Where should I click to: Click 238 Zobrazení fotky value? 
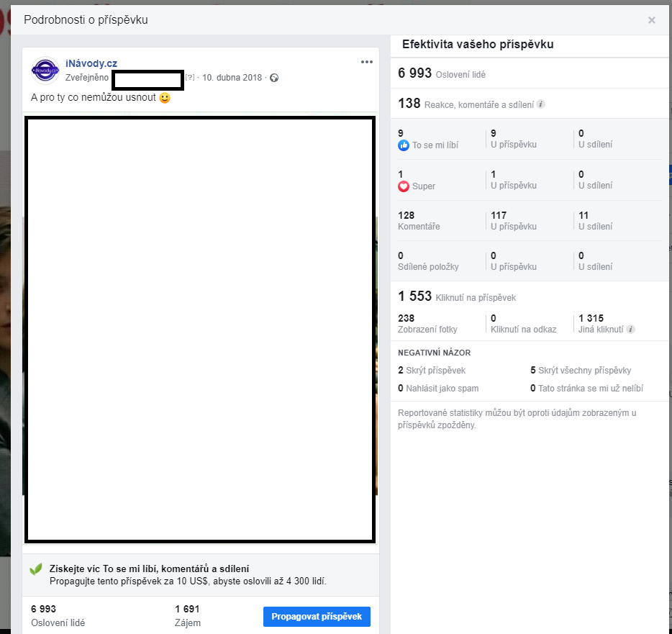[427, 324]
